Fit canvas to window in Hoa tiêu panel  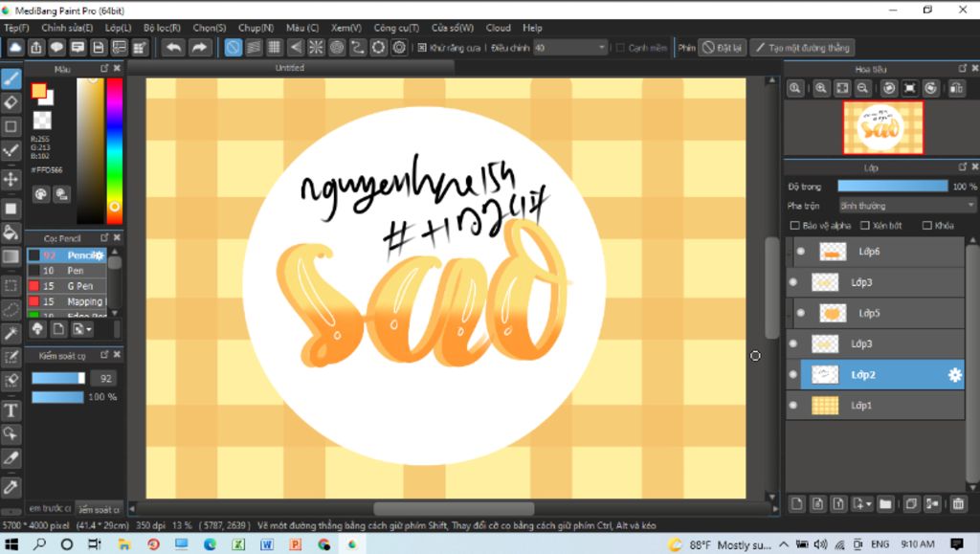842,89
